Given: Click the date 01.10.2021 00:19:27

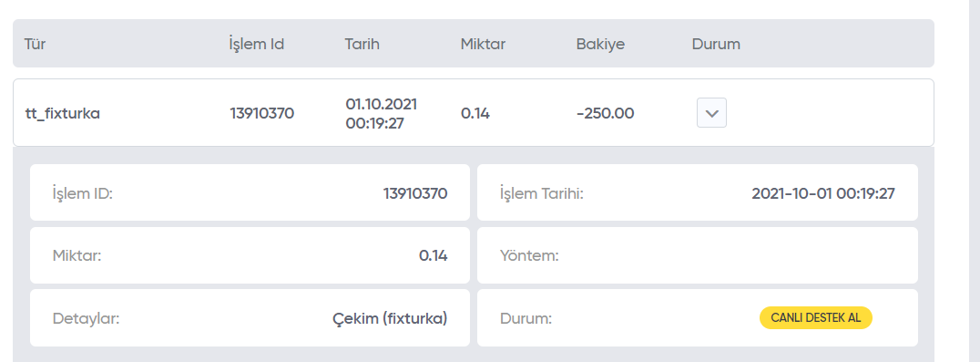Looking at the screenshot, I should pyautogui.click(x=382, y=113).
